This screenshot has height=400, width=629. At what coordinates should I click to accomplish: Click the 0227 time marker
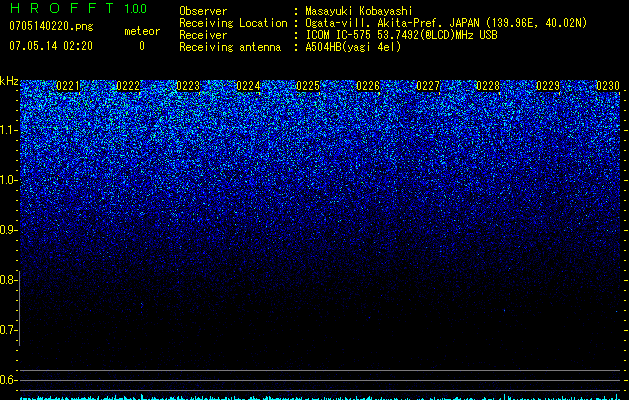pyautogui.click(x=428, y=86)
